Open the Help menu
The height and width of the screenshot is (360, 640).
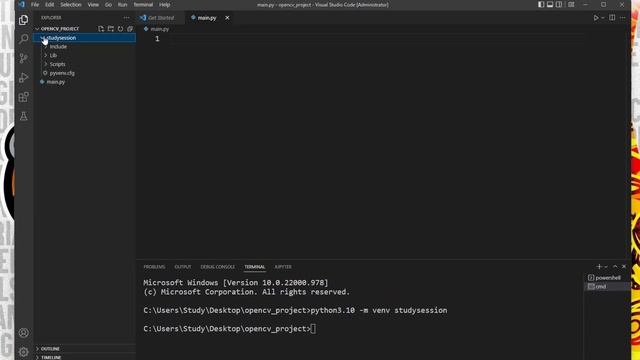[x=164, y=4]
